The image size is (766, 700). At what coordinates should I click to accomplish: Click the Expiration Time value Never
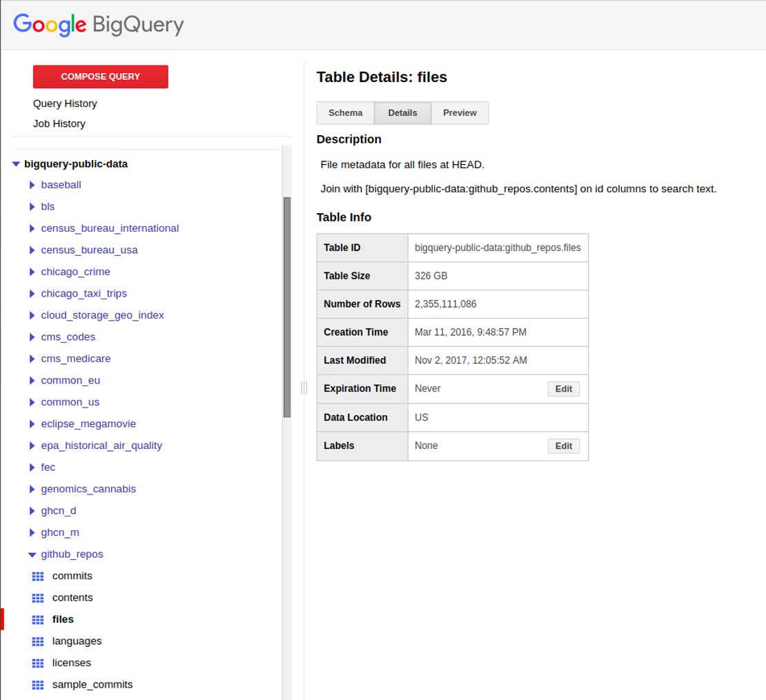(427, 388)
